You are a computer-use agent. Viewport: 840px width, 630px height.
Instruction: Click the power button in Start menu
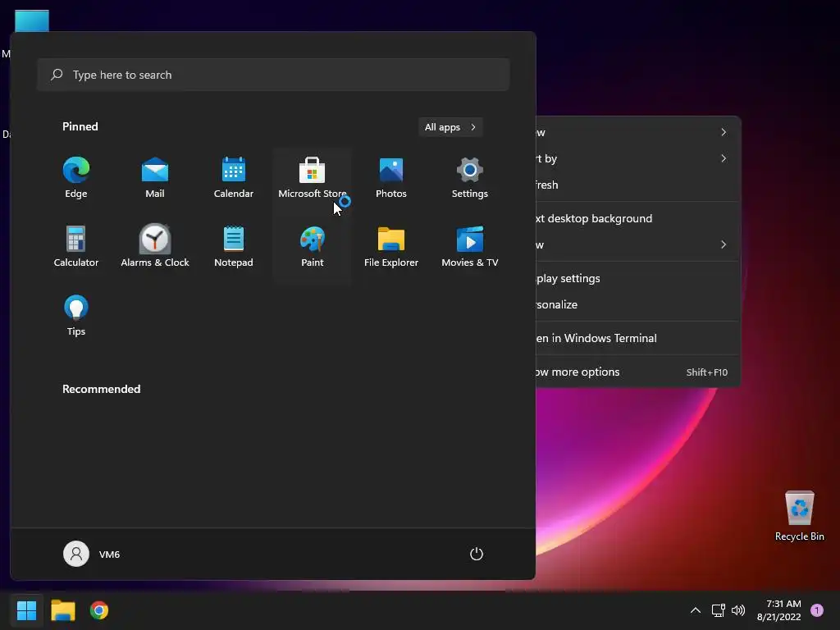tap(477, 554)
